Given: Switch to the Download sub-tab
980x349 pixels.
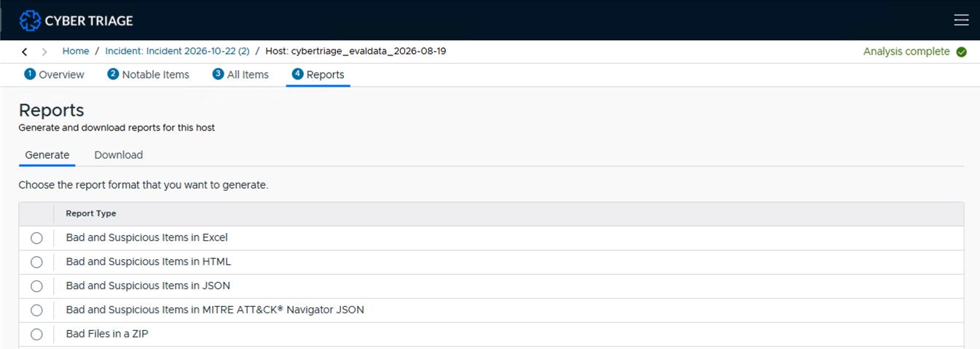Looking at the screenshot, I should pyautogui.click(x=119, y=155).
